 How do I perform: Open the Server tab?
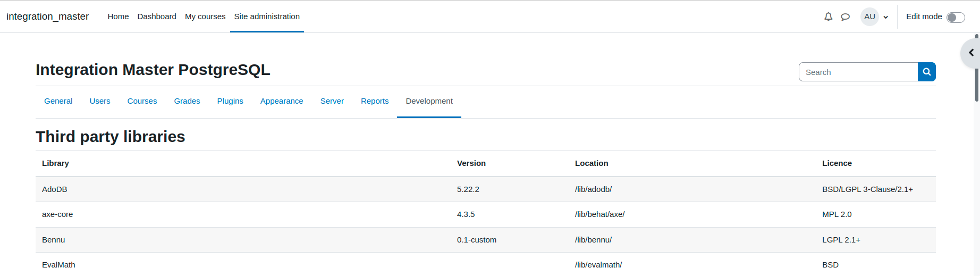(x=332, y=101)
